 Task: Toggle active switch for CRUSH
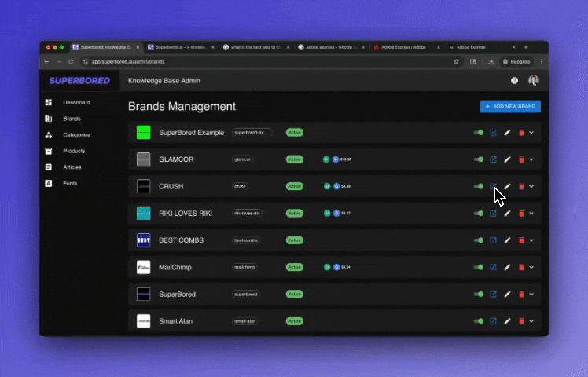479,187
